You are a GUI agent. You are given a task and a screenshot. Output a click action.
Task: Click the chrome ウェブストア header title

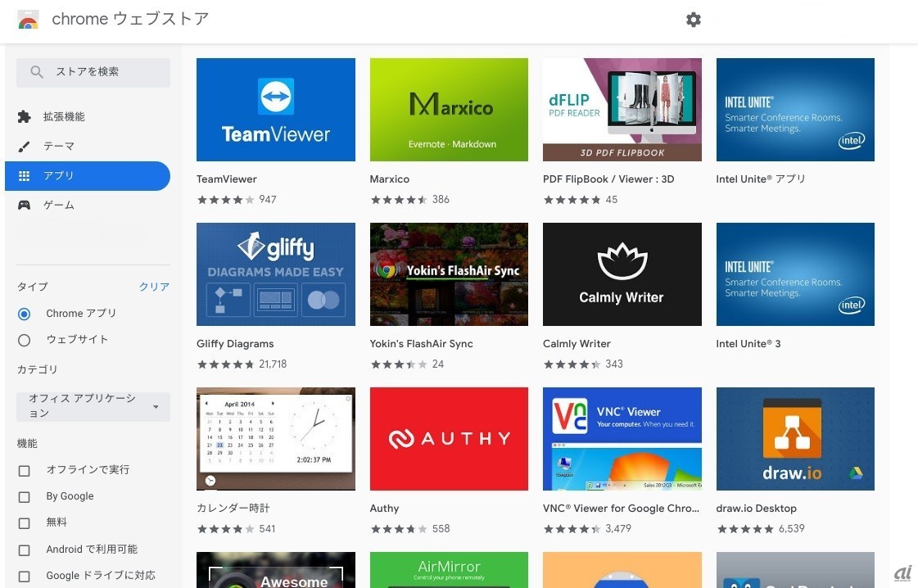[130, 19]
